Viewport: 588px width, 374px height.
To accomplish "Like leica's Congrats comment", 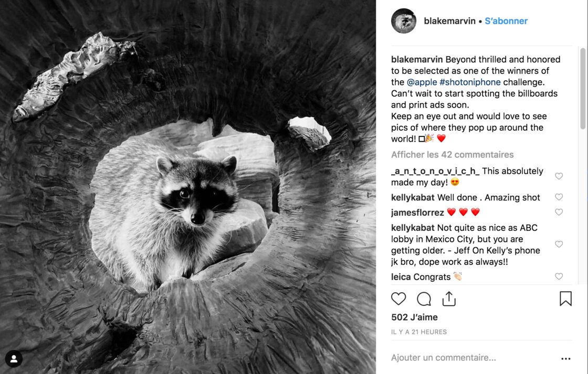I will point(559,276).
